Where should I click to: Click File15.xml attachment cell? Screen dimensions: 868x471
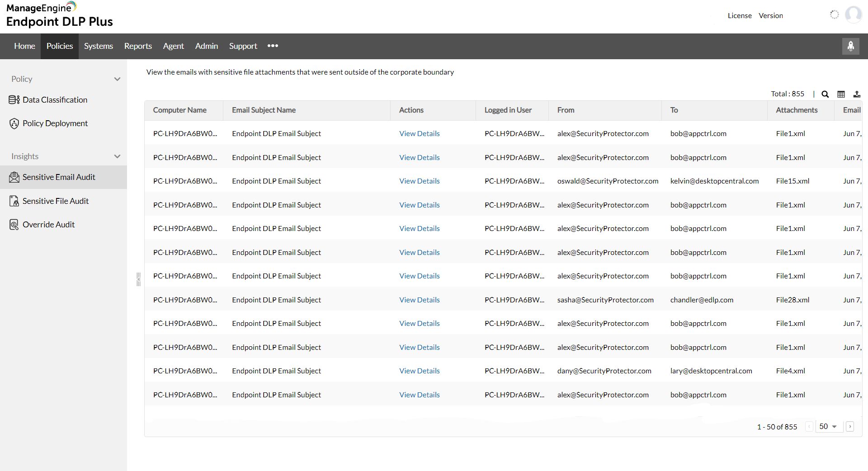(793, 181)
